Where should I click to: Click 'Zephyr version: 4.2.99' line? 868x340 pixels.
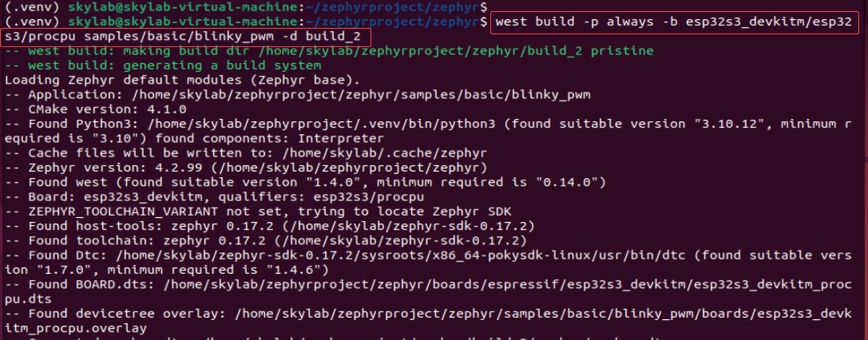click(246, 167)
